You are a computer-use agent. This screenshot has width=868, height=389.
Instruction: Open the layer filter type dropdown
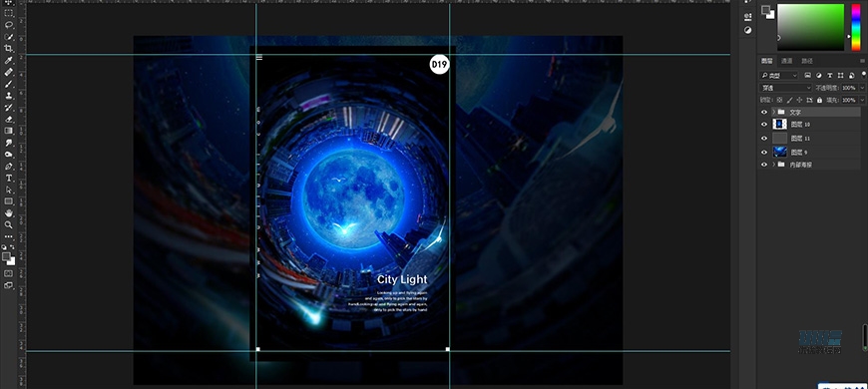(x=779, y=75)
